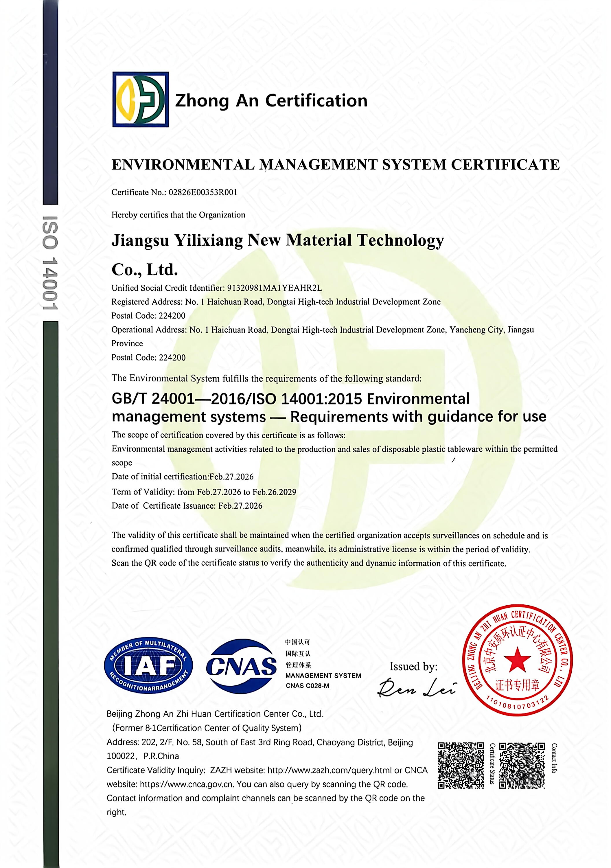Click 'Scan the QR code of the certificate status' sentence
611x868 pixels.
pyautogui.click(x=308, y=563)
